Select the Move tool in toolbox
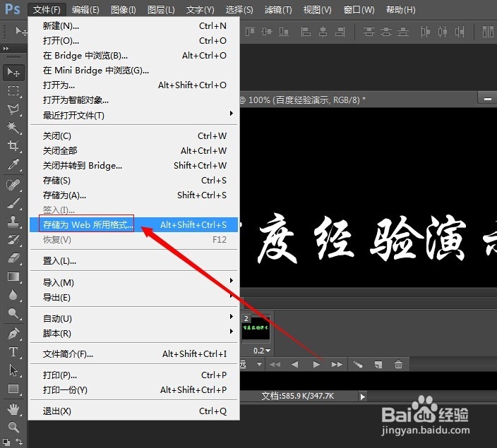The height and width of the screenshot is (448, 497). tap(13, 73)
